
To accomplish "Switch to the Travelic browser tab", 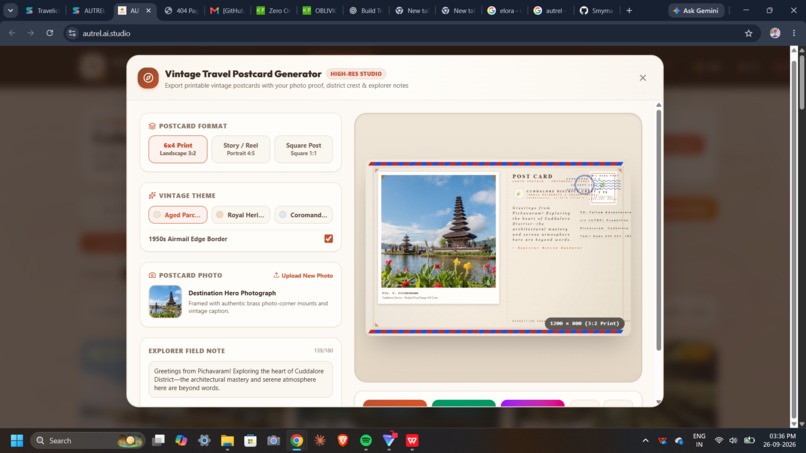I will point(42,10).
